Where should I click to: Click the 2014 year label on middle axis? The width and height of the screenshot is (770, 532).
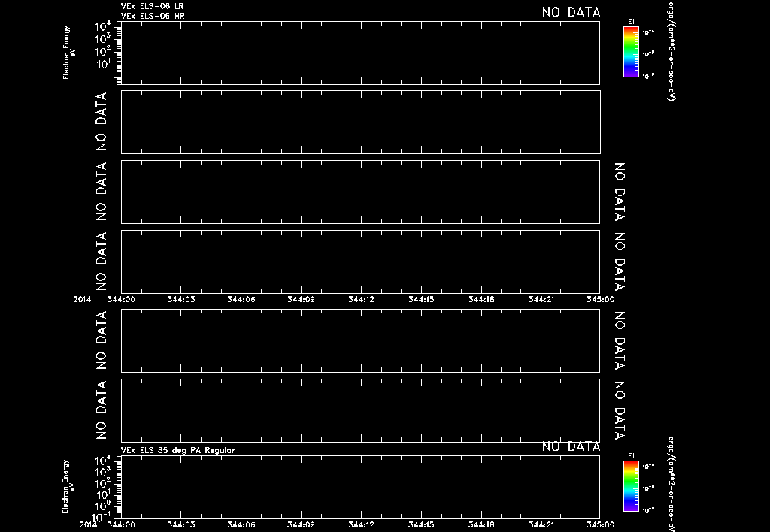[x=82, y=299]
